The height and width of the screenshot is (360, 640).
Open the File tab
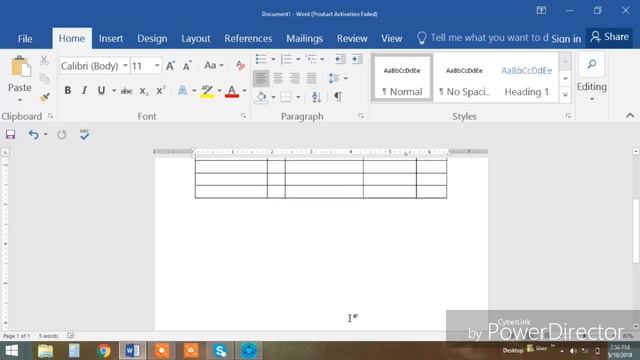click(x=25, y=39)
